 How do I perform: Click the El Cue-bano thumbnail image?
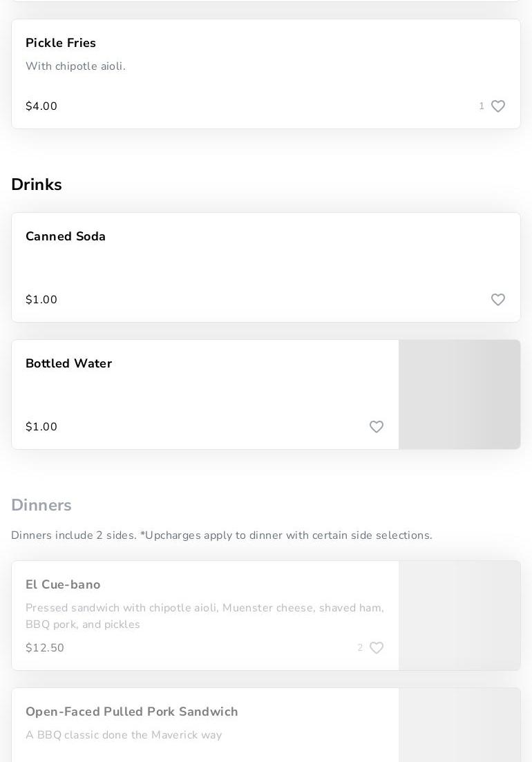pos(459,616)
